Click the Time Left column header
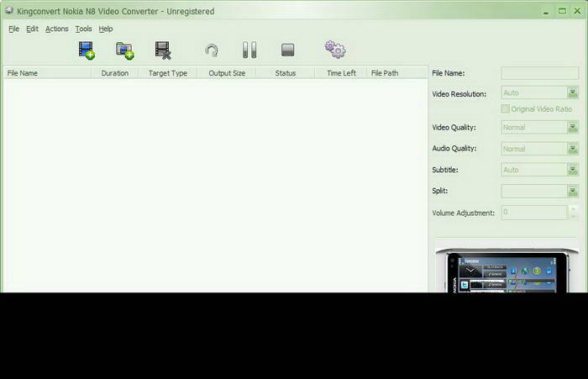588x379 pixels. (341, 73)
